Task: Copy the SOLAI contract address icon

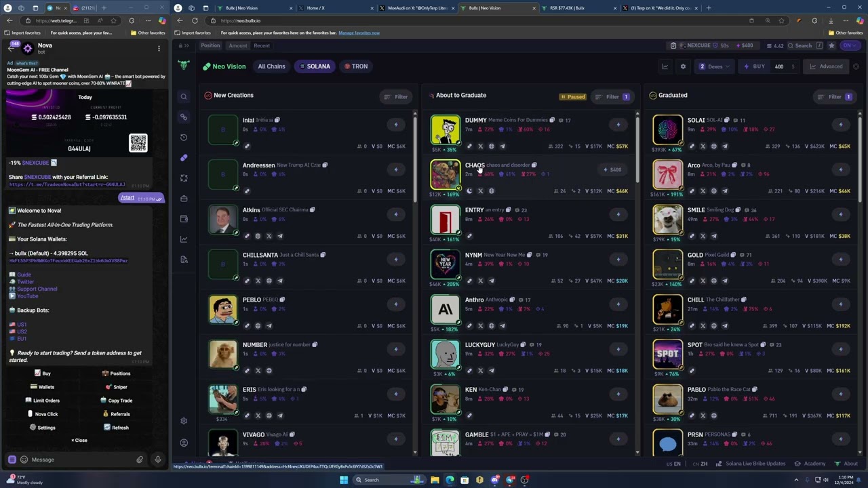Action: pyautogui.click(x=726, y=120)
